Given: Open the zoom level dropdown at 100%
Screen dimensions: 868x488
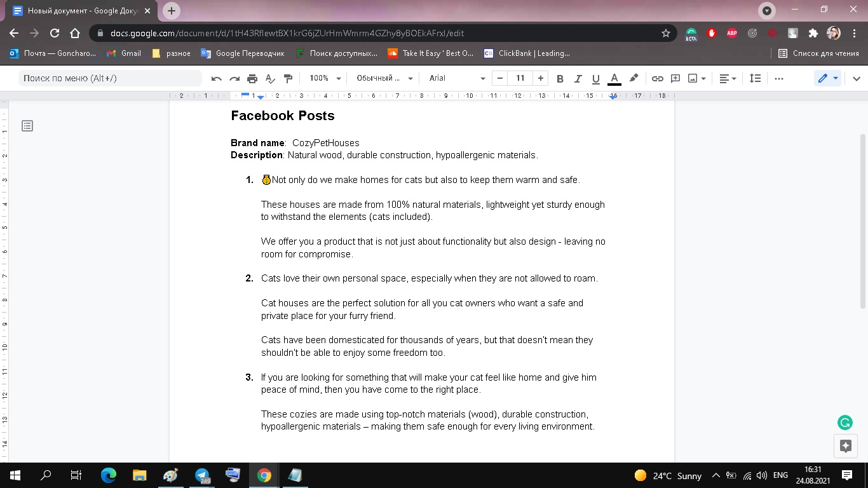Looking at the screenshot, I should coord(325,78).
